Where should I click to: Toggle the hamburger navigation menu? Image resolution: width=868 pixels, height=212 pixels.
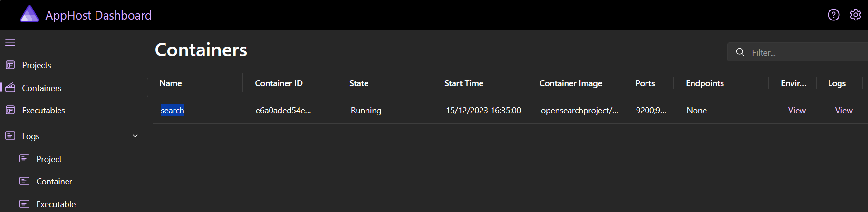click(10, 42)
